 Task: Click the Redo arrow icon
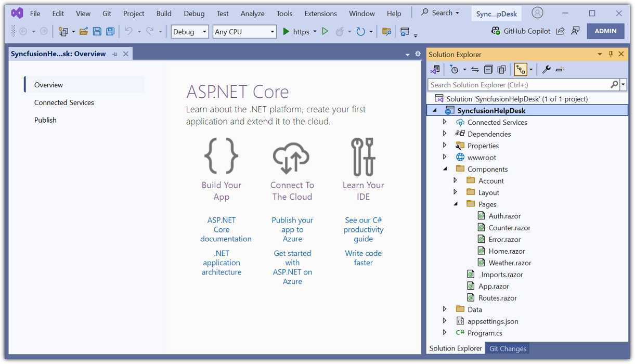click(150, 31)
